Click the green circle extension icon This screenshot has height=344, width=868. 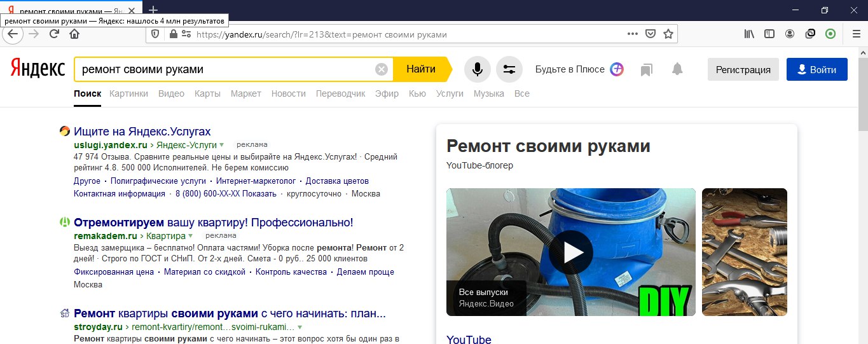830,34
